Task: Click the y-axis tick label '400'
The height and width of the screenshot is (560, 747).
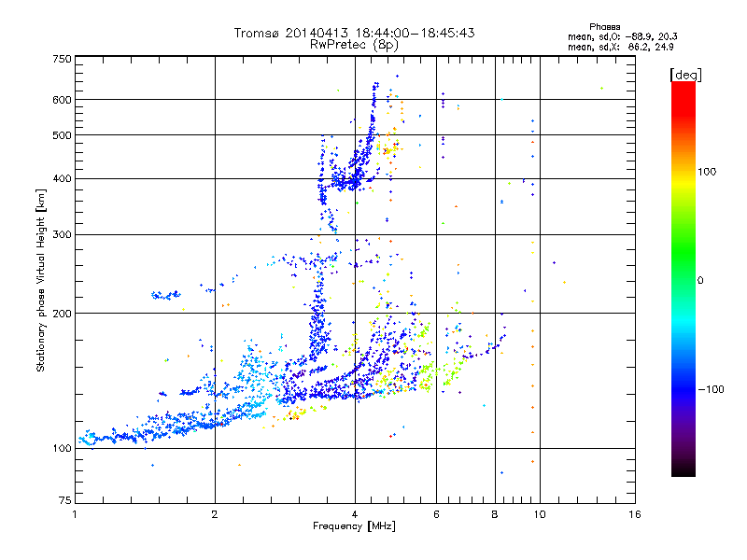Action: point(62,179)
